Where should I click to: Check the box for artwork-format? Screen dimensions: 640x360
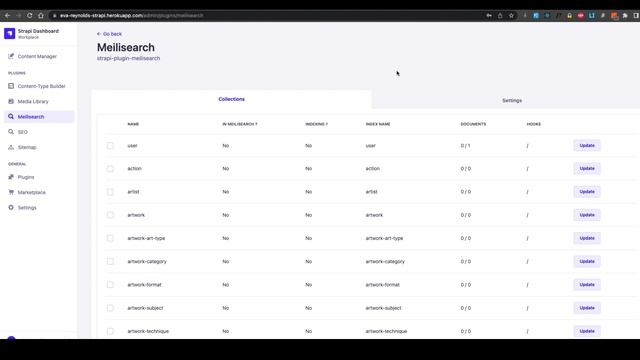coord(110,284)
